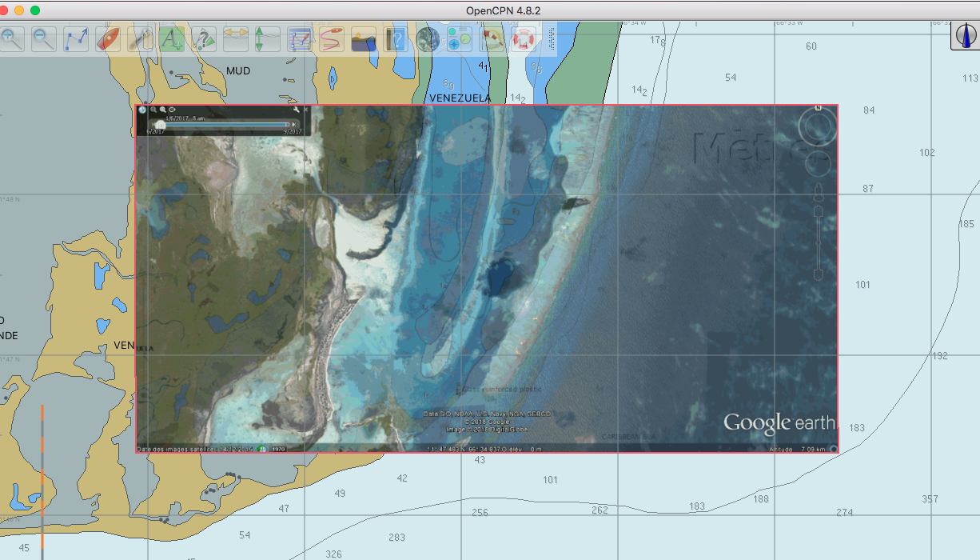The image size is (980, 560).
Task: Click the 326 depth sounding
Action: pos(333,554)
